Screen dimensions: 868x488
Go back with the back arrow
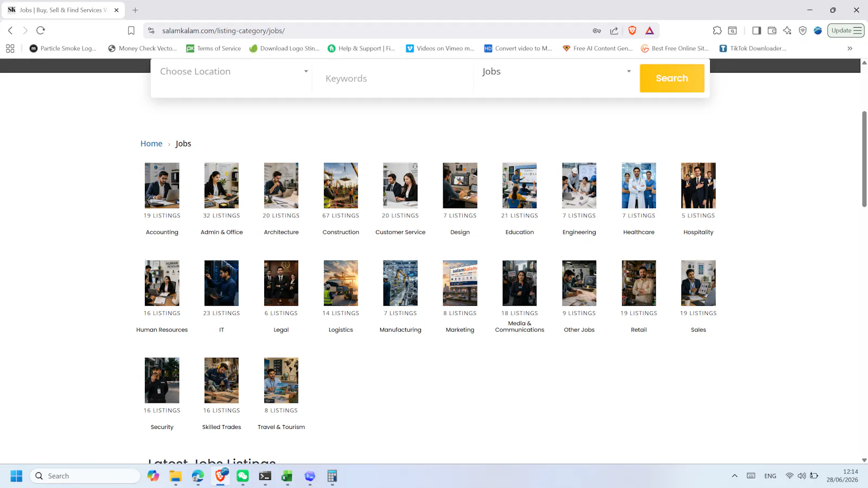(10, 30)
